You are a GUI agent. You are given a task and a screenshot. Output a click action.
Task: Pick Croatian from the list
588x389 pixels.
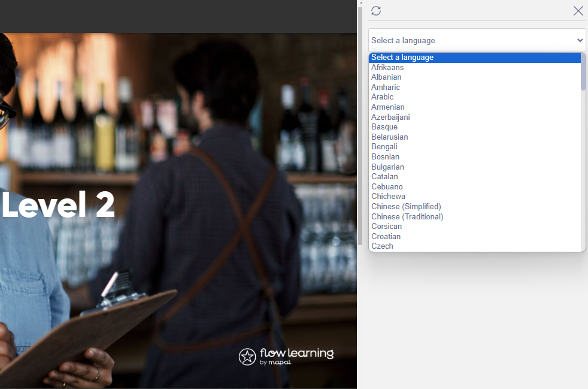tap(474, 237)
